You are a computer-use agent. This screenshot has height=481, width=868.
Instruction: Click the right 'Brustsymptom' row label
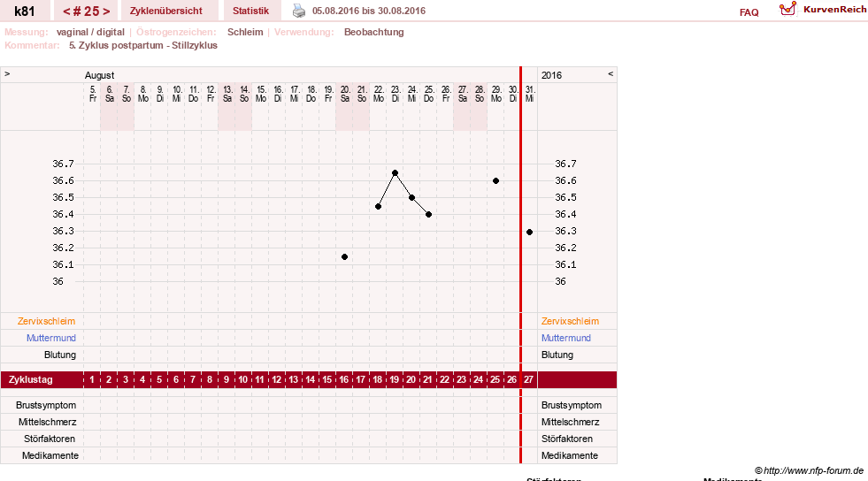[x=572, y=405]
